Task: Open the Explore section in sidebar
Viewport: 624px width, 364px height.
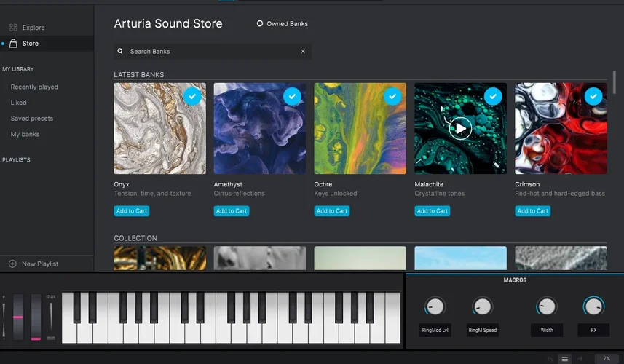Action: [33, 28]
